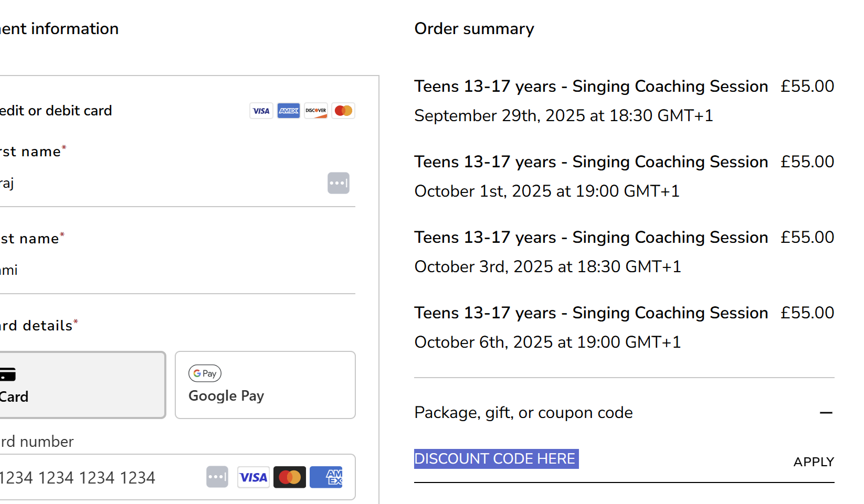
Task: Click the Mastercard logo in card header
Action: tap(343, 111)
